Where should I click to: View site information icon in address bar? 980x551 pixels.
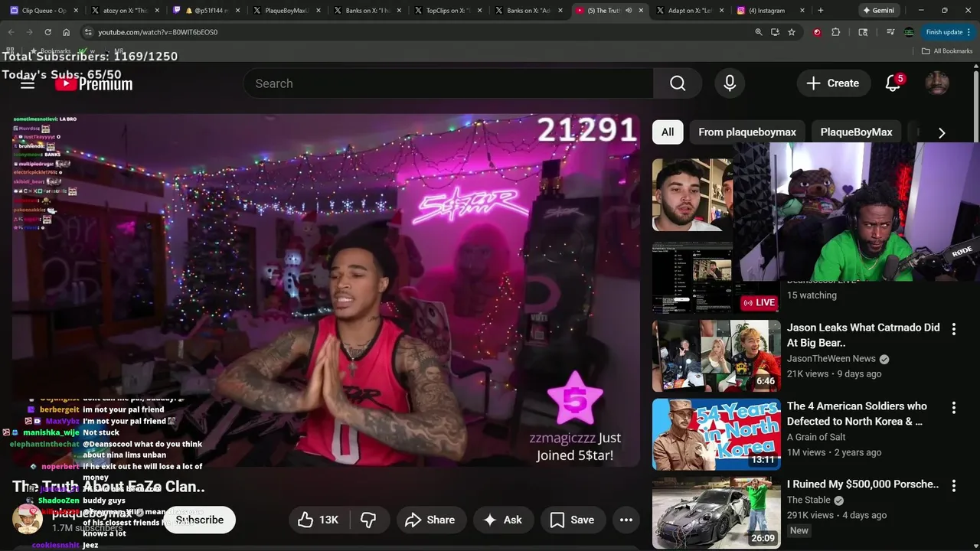click(88, 32)
